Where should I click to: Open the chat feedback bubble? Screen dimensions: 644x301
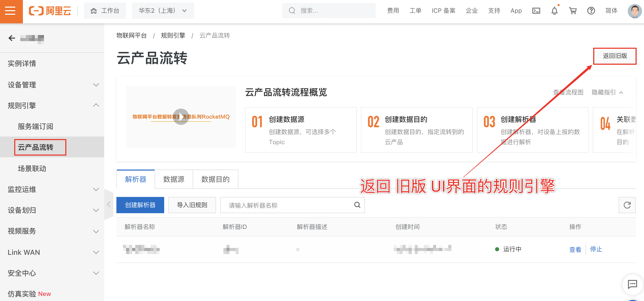pos(632,284)
